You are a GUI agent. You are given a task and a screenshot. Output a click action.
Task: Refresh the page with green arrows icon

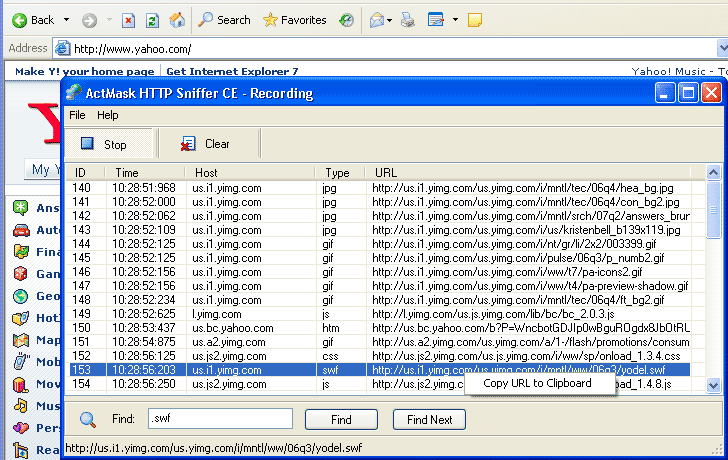pyautogui.click(x=152, y=20)
